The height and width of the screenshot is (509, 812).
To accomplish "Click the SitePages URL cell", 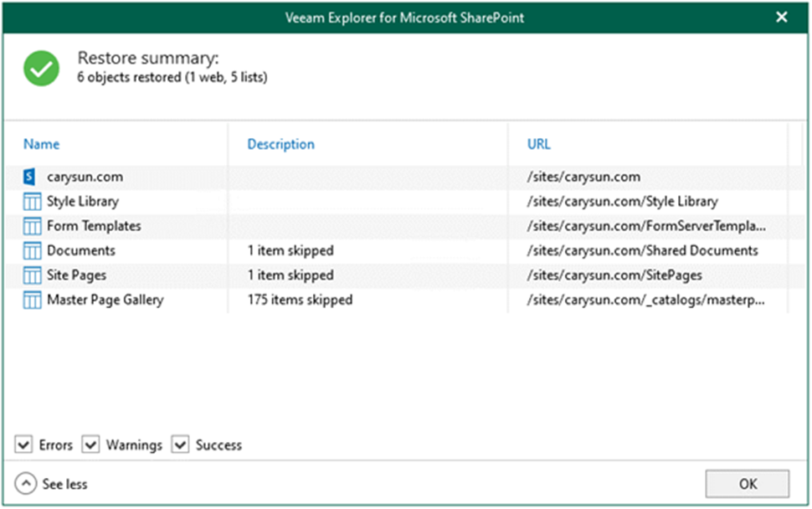I will 614,275.
